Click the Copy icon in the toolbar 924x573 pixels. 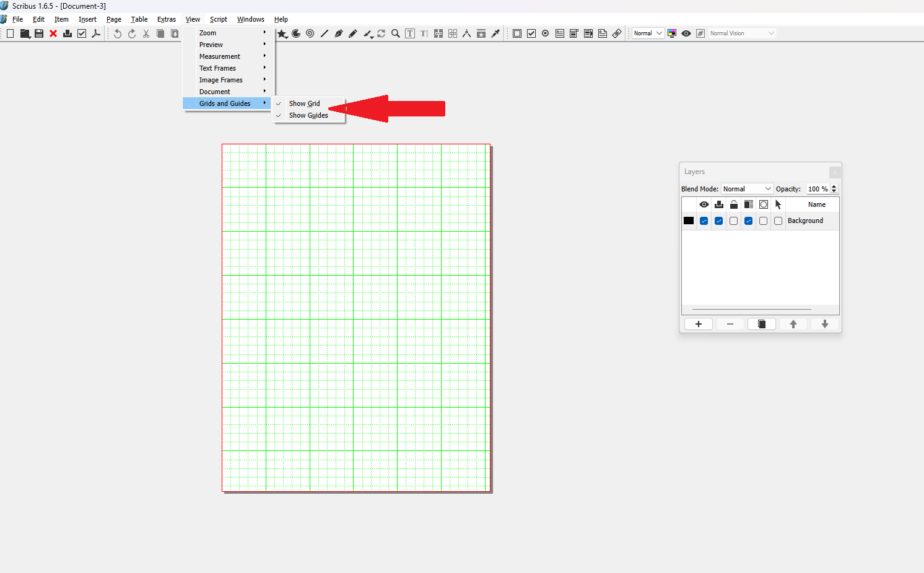coord(160,33)
